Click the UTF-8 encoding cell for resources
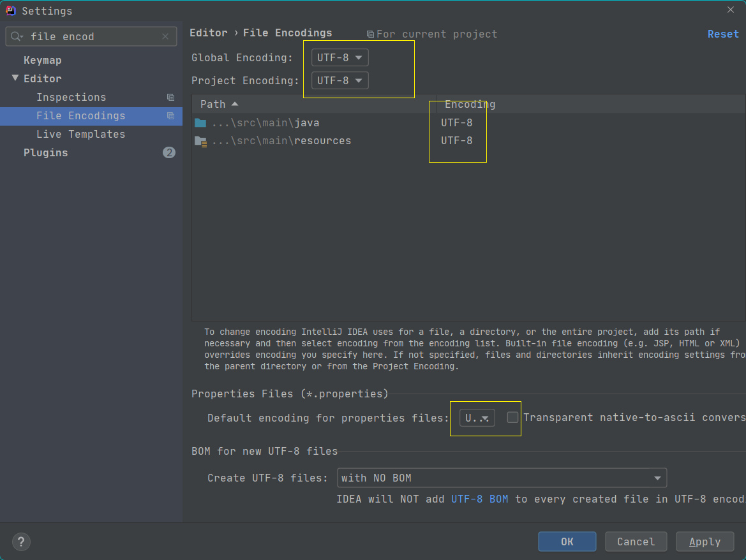The width and height of the screenshot is (746, 560). [x=456, y=141]
